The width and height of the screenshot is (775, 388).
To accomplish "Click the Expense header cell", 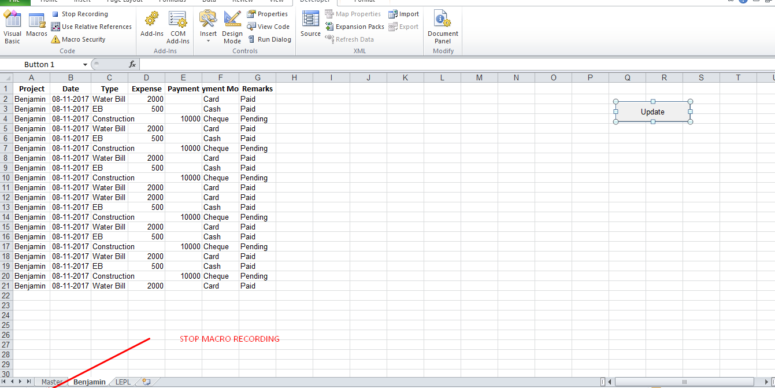I will pos(146,89).
